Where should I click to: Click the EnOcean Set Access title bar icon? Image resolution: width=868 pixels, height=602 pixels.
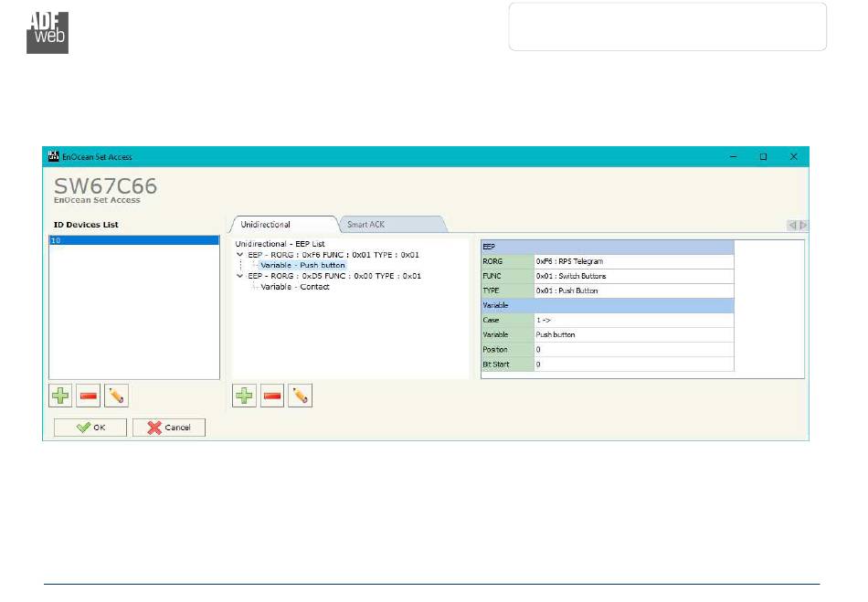click(x=53, y=157)
